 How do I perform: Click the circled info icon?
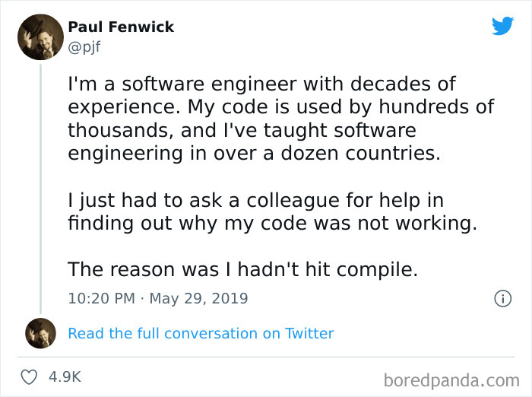503,299
